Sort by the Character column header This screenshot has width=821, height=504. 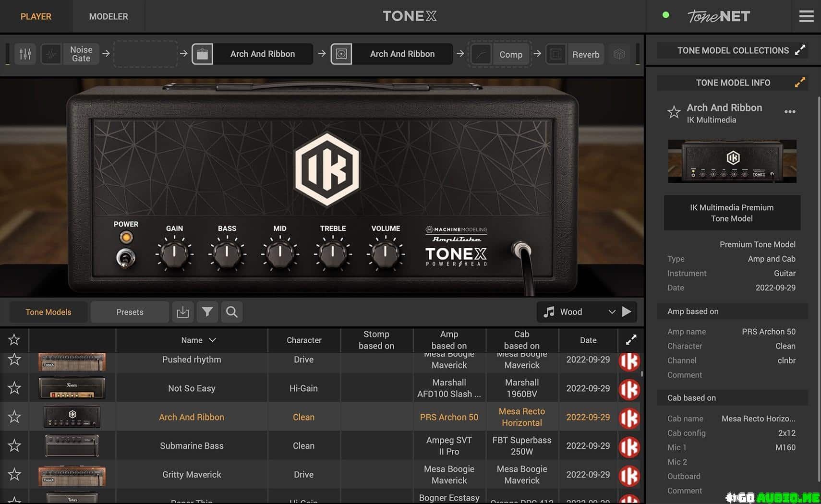[x=304, y=340]
